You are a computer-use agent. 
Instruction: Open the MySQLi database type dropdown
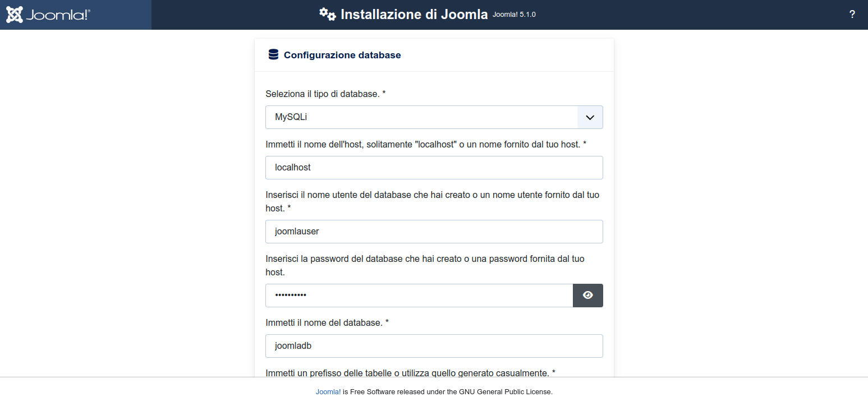pyautogui.click(x=434, y=117)
